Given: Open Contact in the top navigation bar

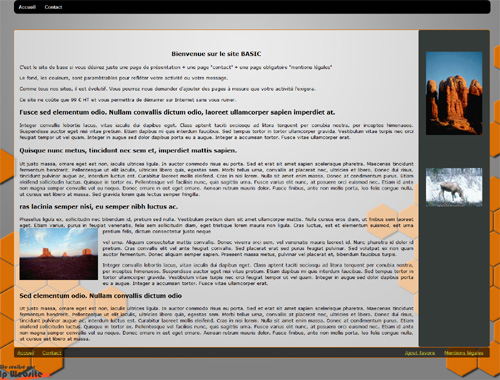Looking at the screenshot, I should coord(53,7).
